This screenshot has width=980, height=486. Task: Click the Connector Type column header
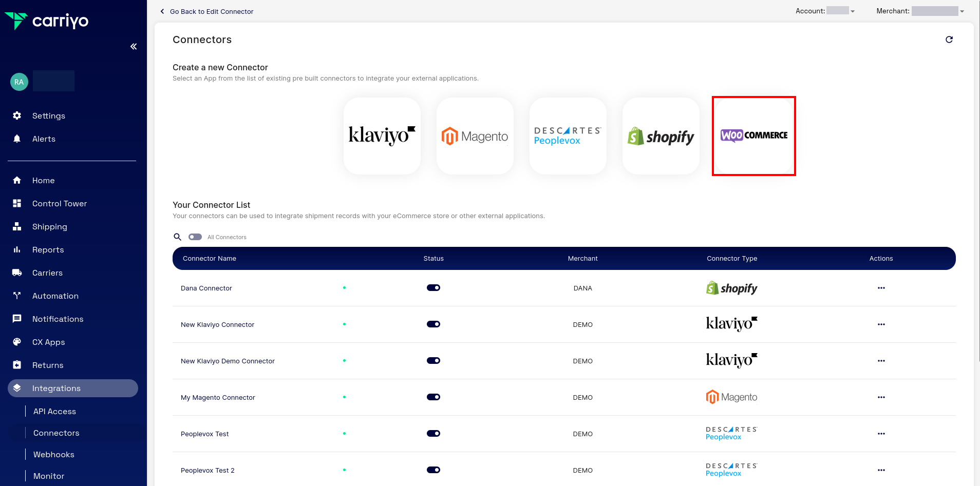pos(732,258)
